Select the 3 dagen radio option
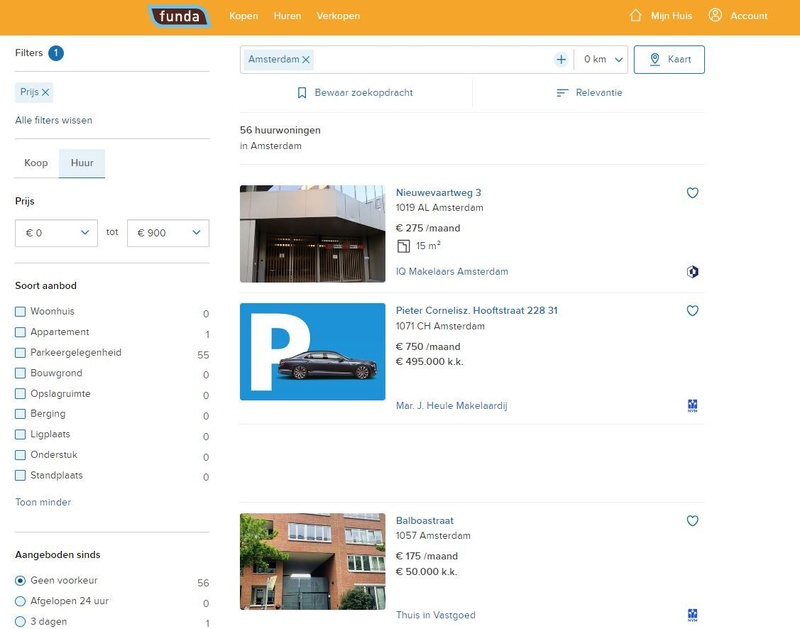 click(x=20, y=621)
